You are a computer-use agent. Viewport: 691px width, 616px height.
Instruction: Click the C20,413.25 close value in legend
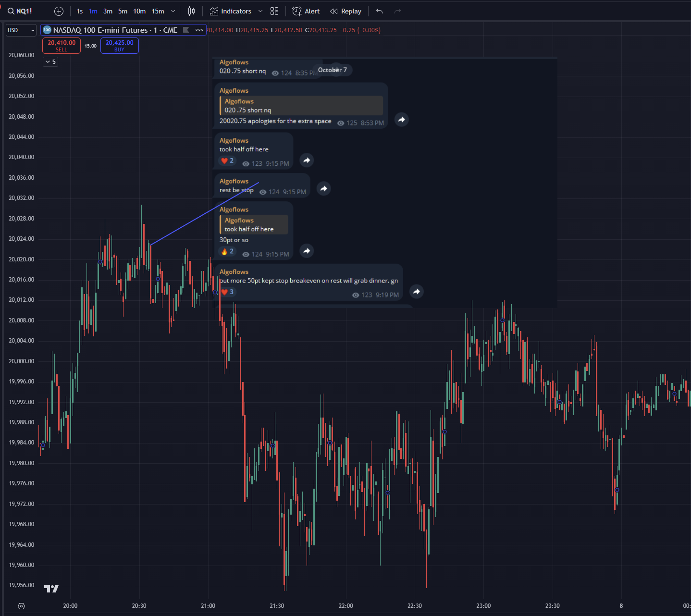click(321, 30)
